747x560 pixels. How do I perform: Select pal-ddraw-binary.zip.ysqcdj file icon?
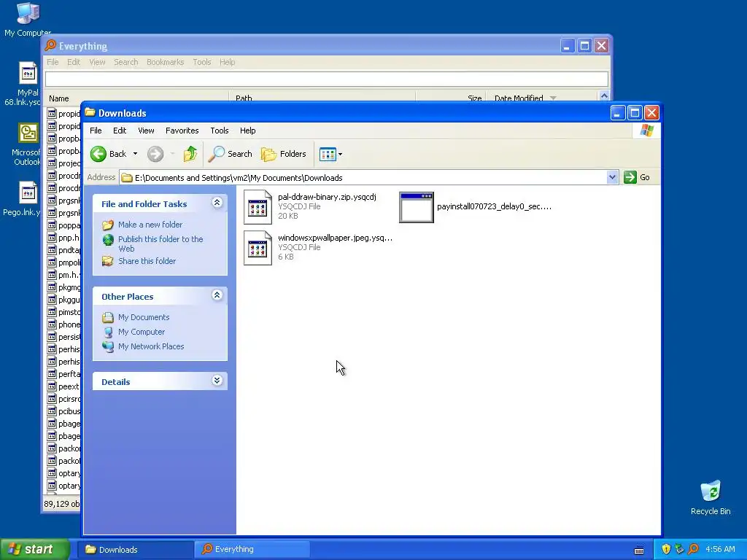(258, 206)
